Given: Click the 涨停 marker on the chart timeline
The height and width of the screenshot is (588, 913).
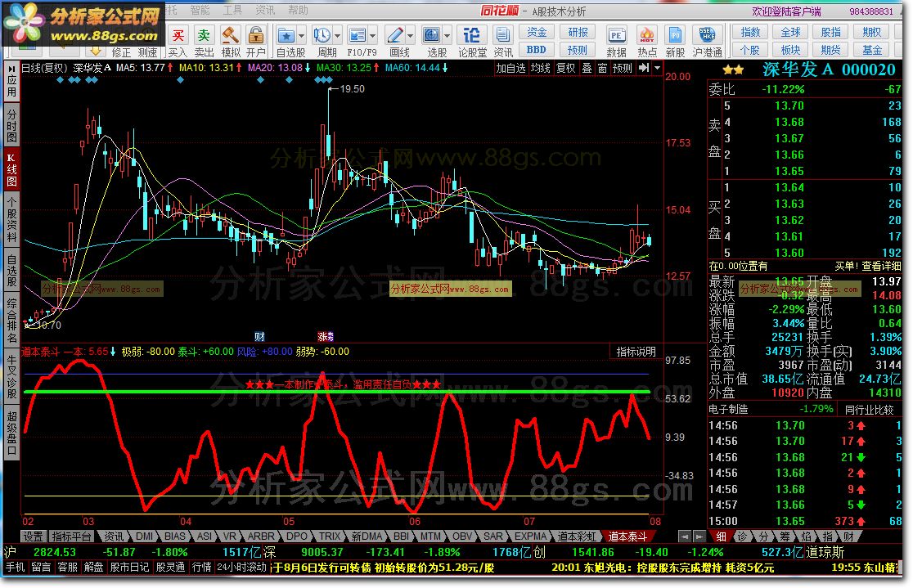Looking at the screenshot, I should coord(326,336).
